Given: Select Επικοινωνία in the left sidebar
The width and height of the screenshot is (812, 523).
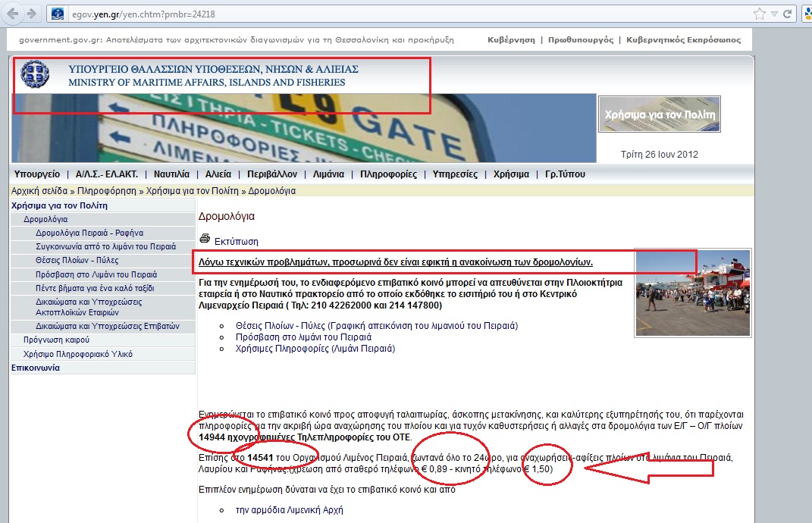Looking at the screenshot, I should (x=36, y=367).
